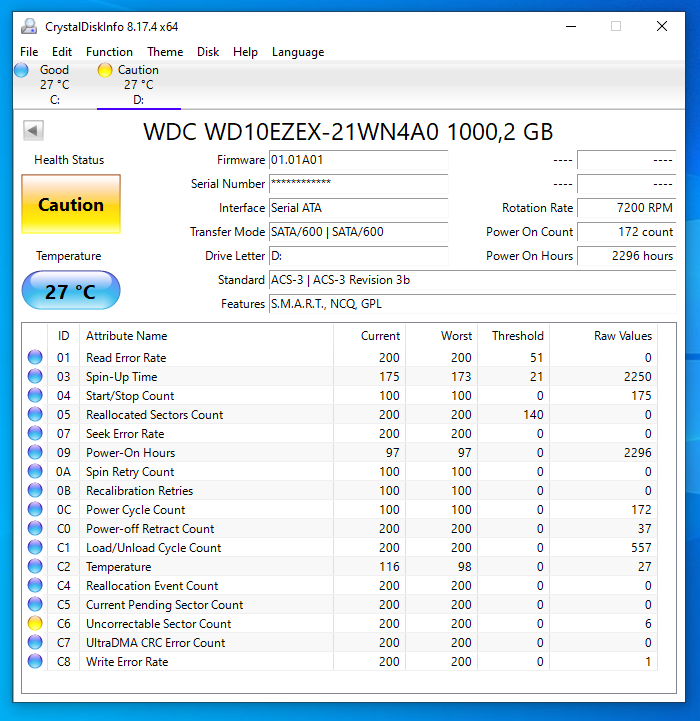The width and height of the screenshot is (700, 721).
Task: Click the yellow Caution orb for drive D:
Action: click(x=105, y=70)
